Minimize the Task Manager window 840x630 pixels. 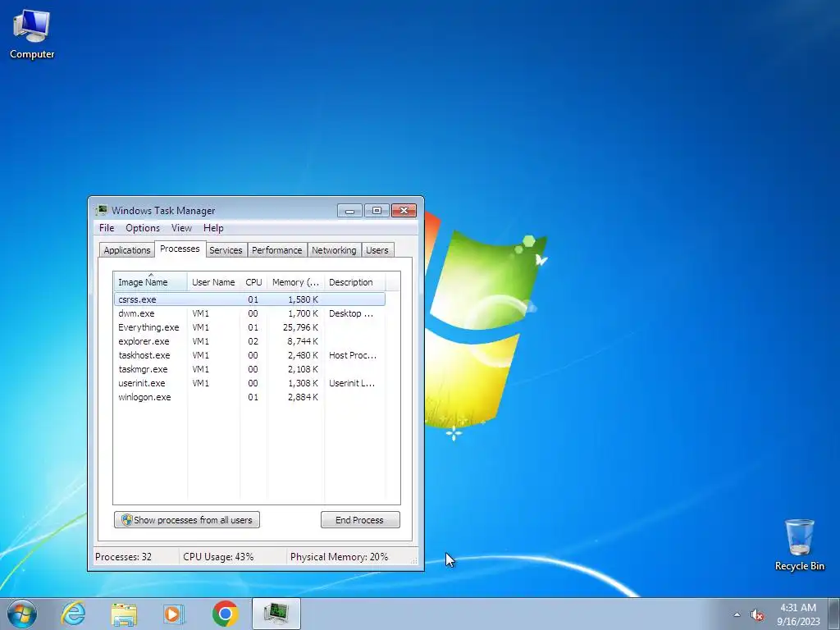pyautogui.click(x=349, y=211)
